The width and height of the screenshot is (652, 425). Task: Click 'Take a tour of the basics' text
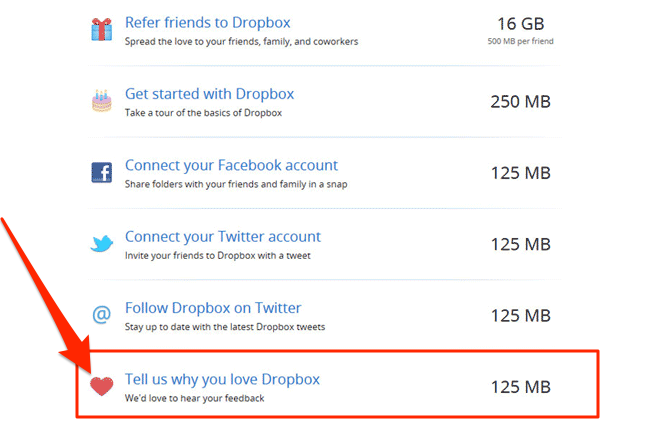(203, 113)
